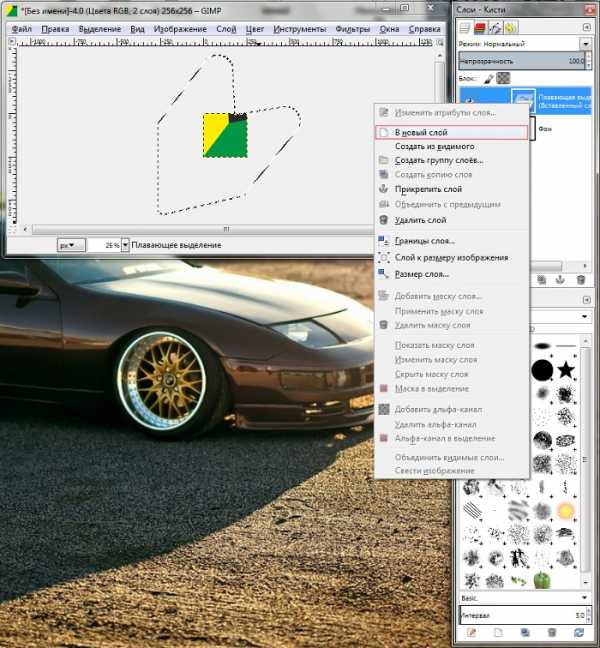This screenshot has width=600, height=648.
Task: Toggle lock pixels brush icon
Action: 488,78
